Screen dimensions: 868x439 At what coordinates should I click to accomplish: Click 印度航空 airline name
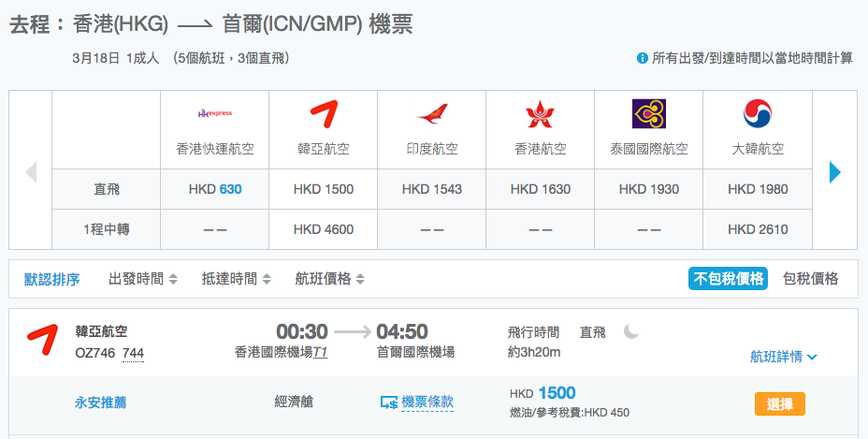click(432, 149)
